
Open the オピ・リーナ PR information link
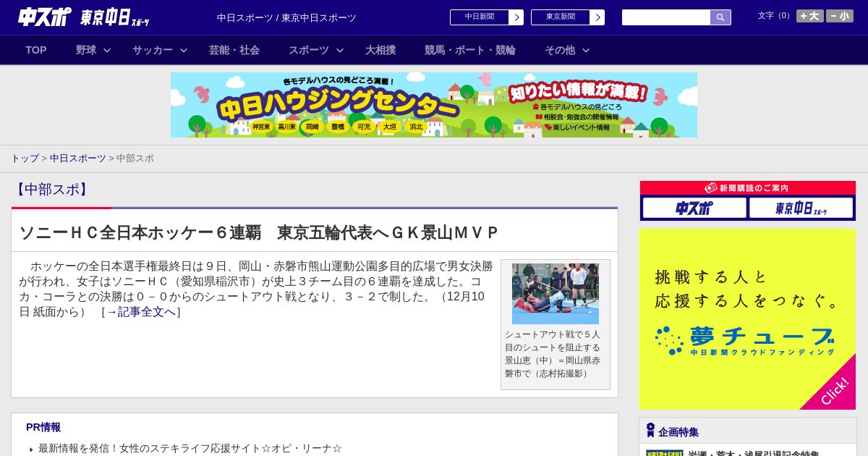pos(190,449)
